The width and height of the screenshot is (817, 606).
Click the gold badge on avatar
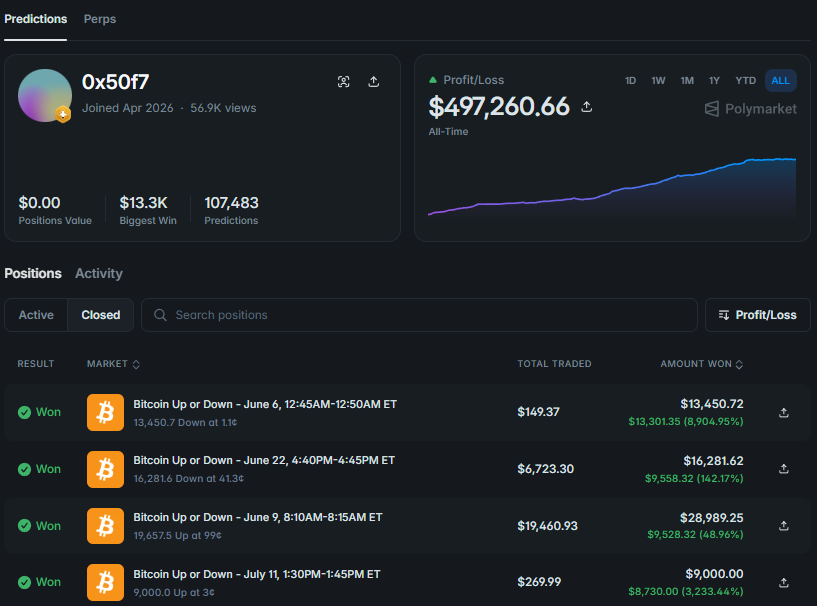click(63, 114)
